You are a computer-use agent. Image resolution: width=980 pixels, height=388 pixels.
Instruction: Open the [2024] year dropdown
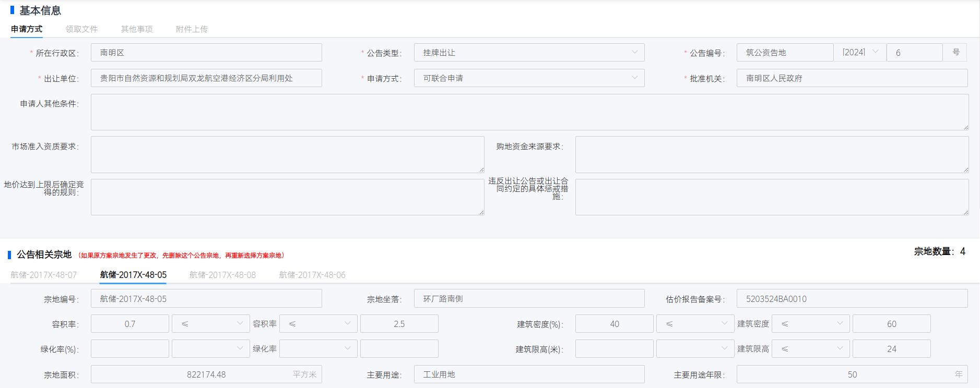pyautogui.click(x=860, y=53)
